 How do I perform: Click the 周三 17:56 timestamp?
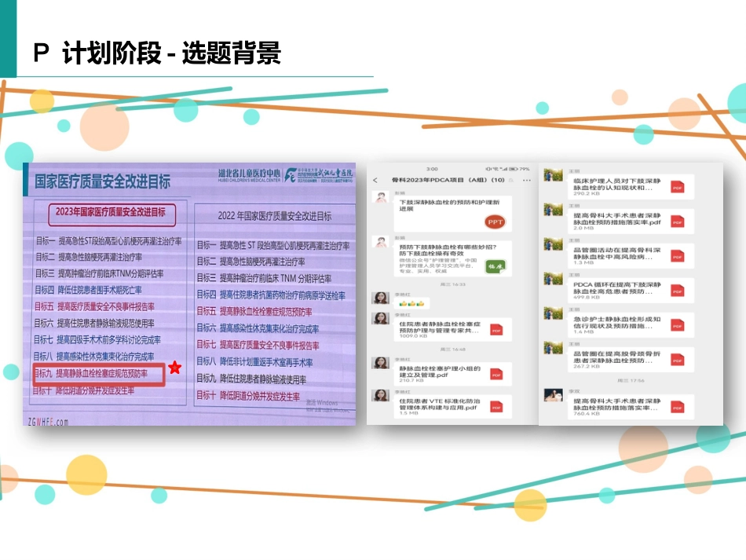[631, 381]
